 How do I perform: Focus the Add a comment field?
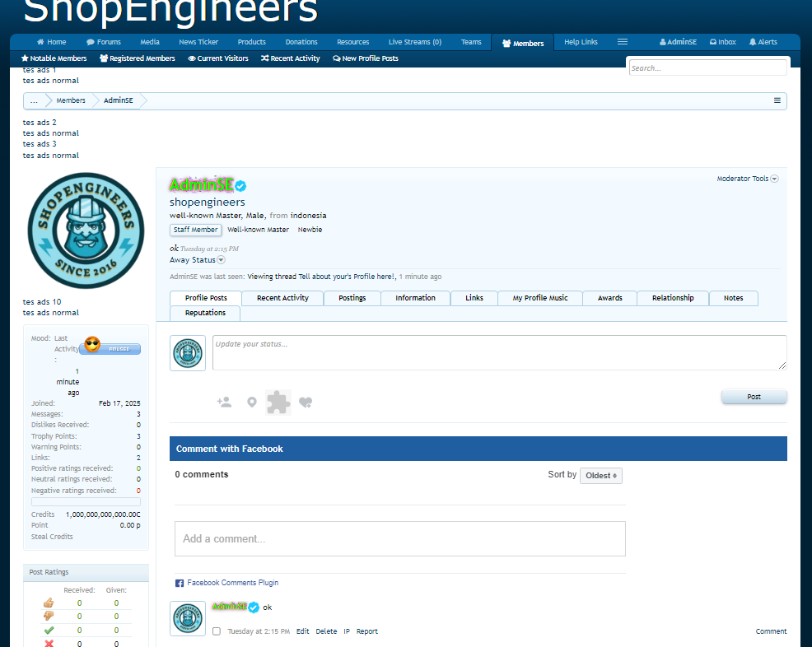tap(399, 539)
